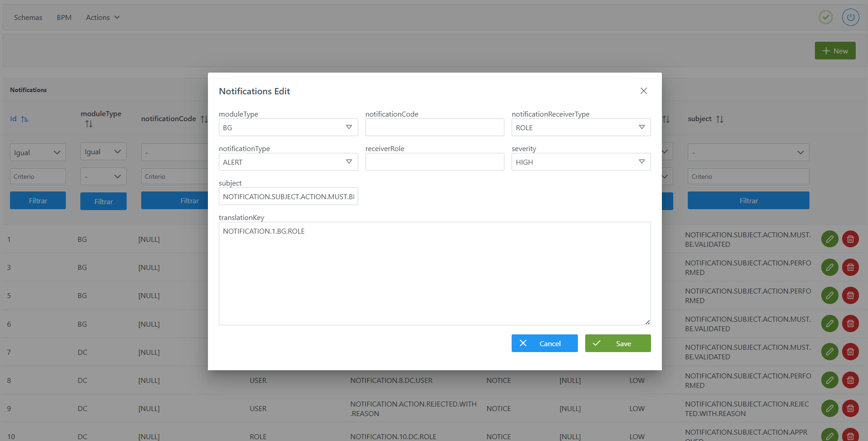Viewport: 868px width, 441px height.
Task: Click the Cancel button
Action: pos(544,343)
